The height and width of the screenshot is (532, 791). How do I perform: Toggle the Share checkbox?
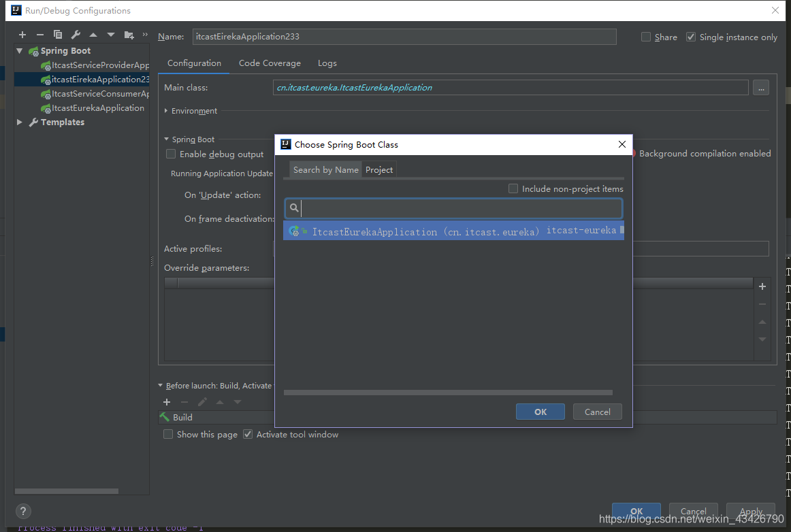pos(646,37)
